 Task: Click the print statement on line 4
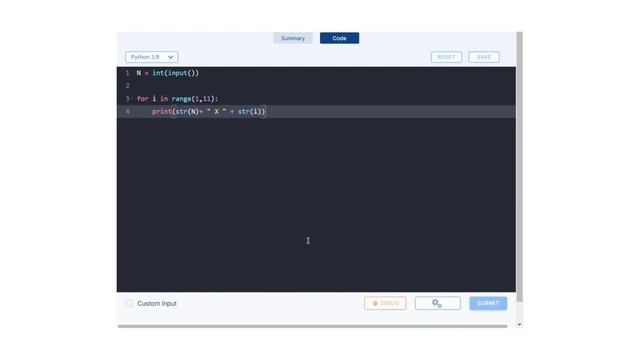coord(209,111)
